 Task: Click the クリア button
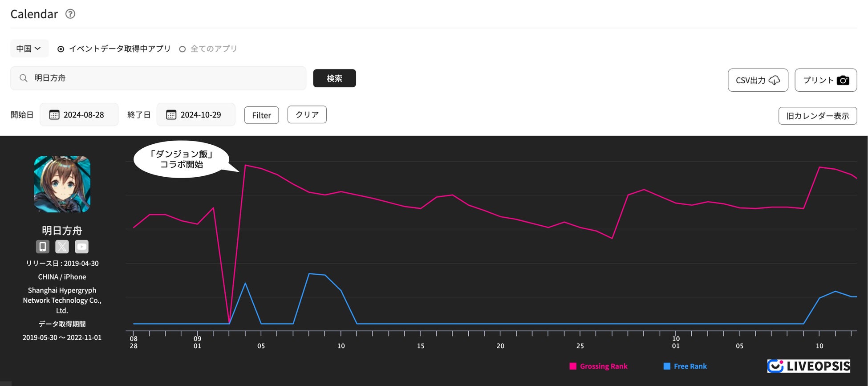coord(307,114)
